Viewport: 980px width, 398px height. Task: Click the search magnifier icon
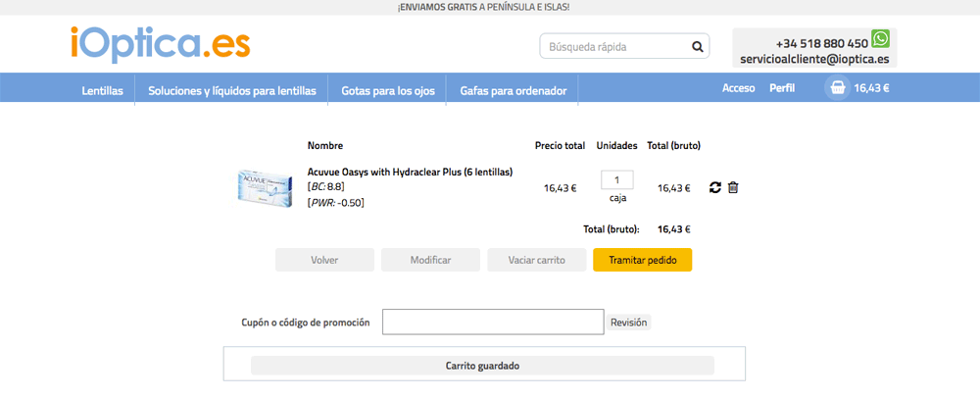coord(697,47)
